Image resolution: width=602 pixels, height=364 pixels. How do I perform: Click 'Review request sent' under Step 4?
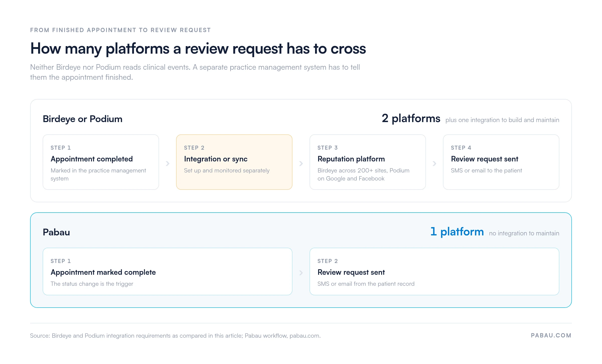pyautogui.click(x=484, y=159)
